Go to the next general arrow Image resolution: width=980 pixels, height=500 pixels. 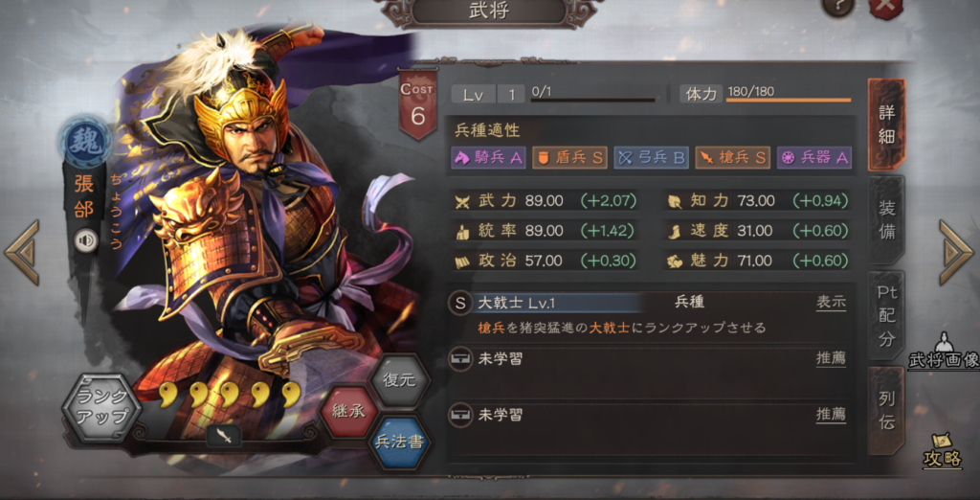(956, 252)
